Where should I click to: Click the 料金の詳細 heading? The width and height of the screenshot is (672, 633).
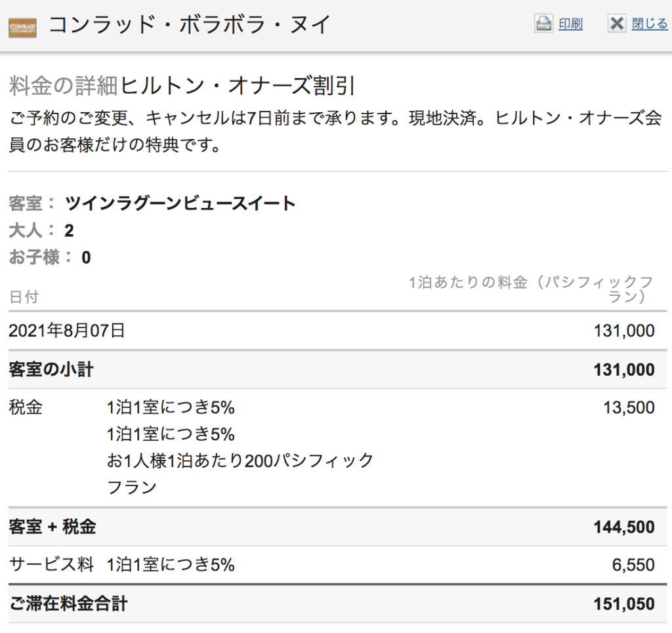click(x=63, y=86)
